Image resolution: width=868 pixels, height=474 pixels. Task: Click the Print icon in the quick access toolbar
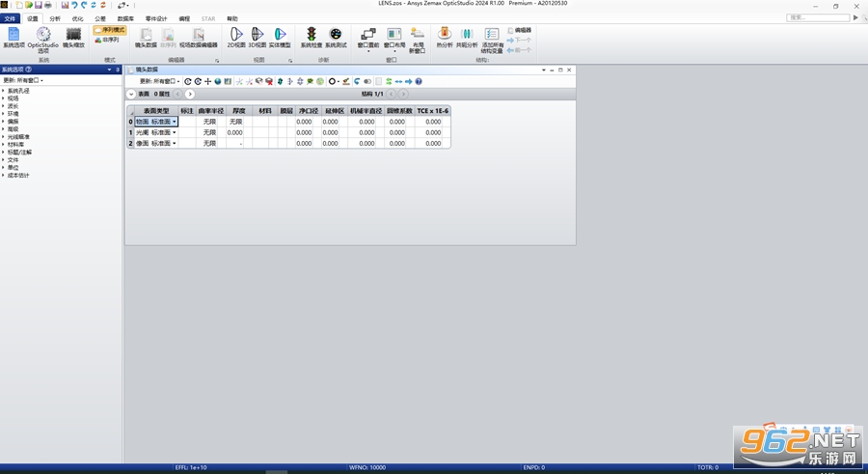pos(47,5)
